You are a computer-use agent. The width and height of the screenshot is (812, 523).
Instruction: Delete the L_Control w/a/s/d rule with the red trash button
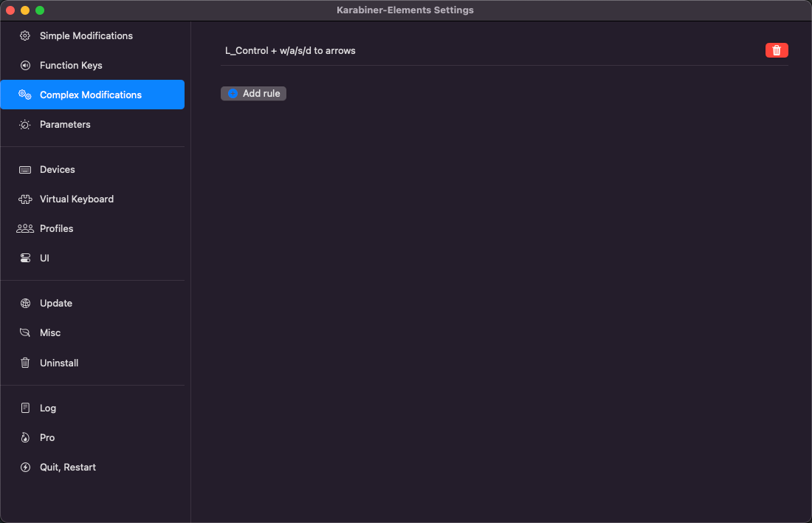(x=777, y=50)
